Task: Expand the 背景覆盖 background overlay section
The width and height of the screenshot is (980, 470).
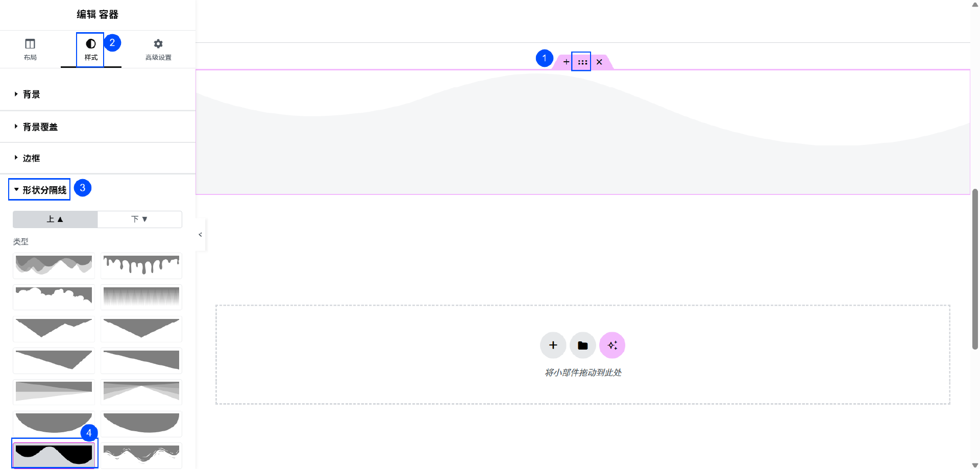Action: 40,127
